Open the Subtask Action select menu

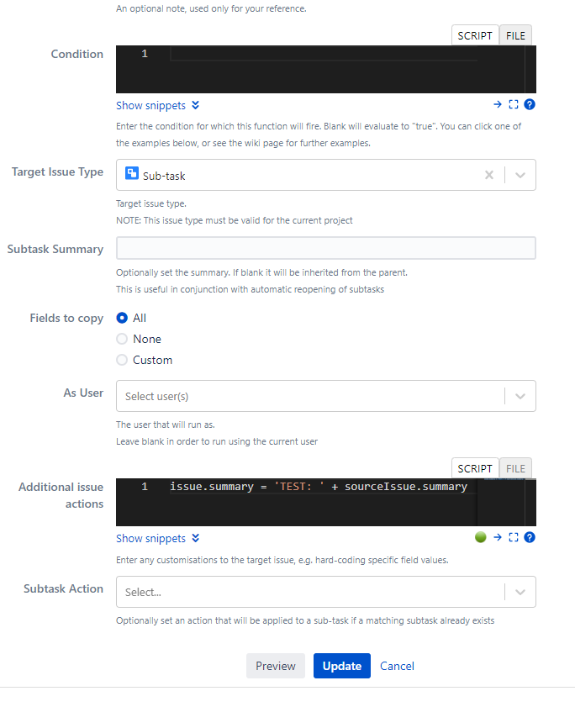click(x=520, y=591)
